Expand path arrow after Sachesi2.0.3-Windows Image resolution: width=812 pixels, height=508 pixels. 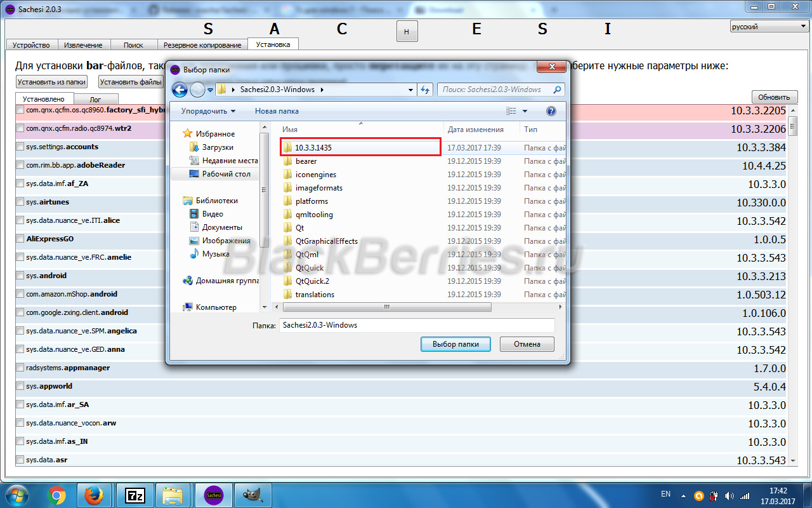tap(322, 90)
